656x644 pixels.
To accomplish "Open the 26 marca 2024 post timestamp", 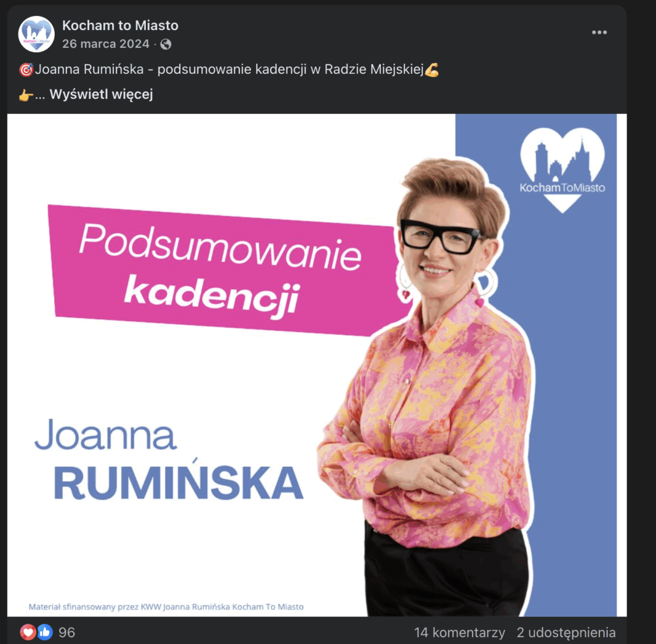I will pos(106,44).
